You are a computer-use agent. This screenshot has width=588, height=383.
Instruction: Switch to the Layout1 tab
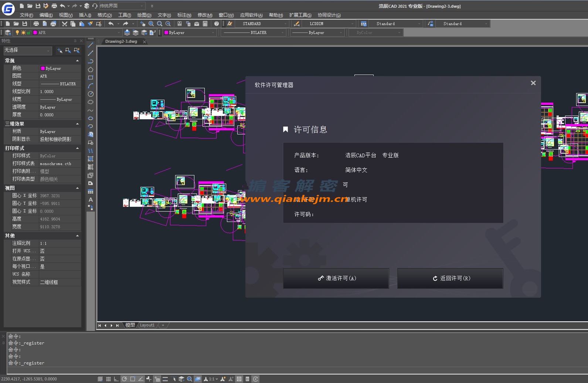(147, 325)
